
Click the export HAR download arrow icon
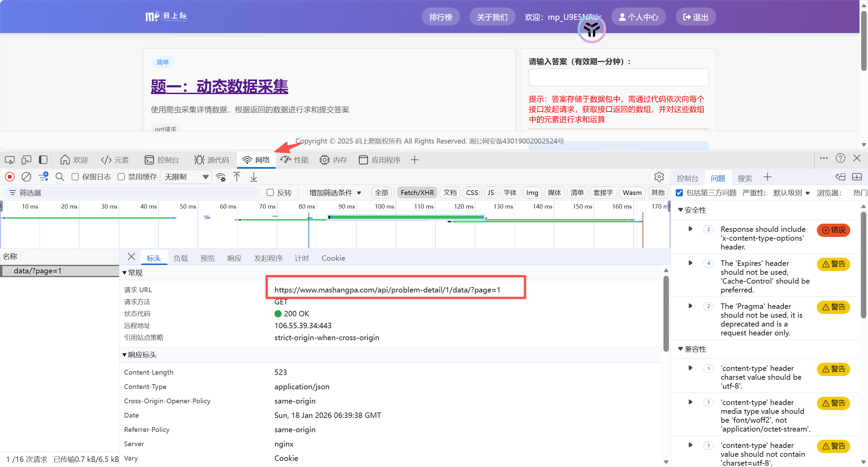coord(254,177)
